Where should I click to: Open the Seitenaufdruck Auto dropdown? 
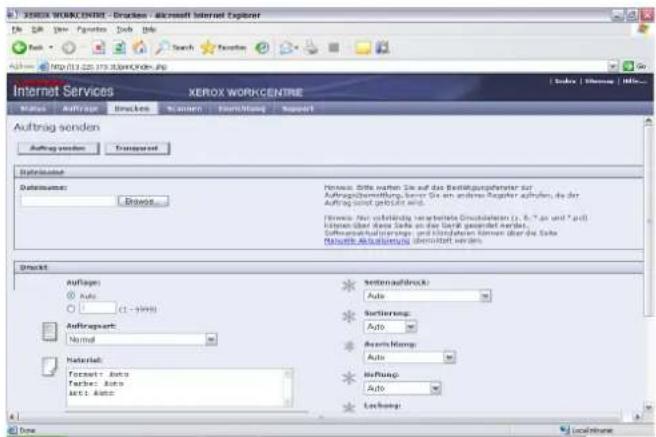pyautogui.click(x=427, y=296)
